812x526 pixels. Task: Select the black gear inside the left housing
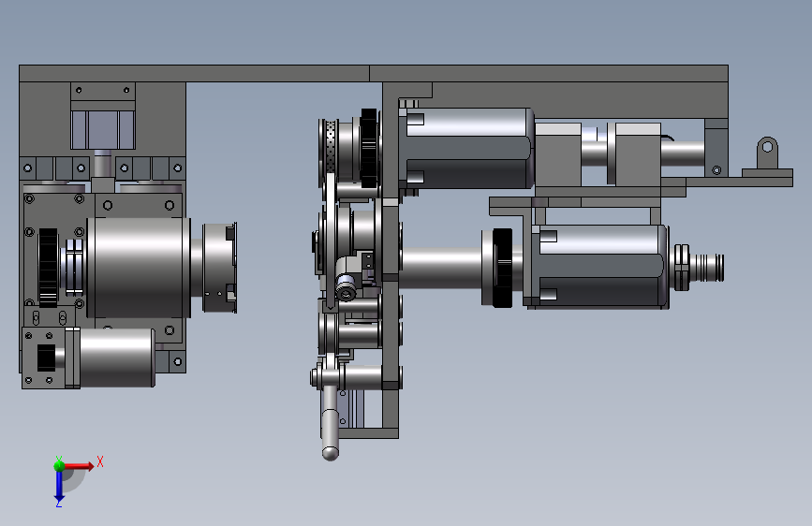point(48,268)
